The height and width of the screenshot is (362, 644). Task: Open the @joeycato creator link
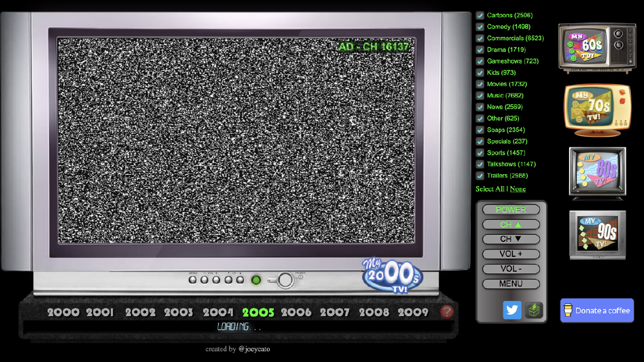[x=254, y=349]
